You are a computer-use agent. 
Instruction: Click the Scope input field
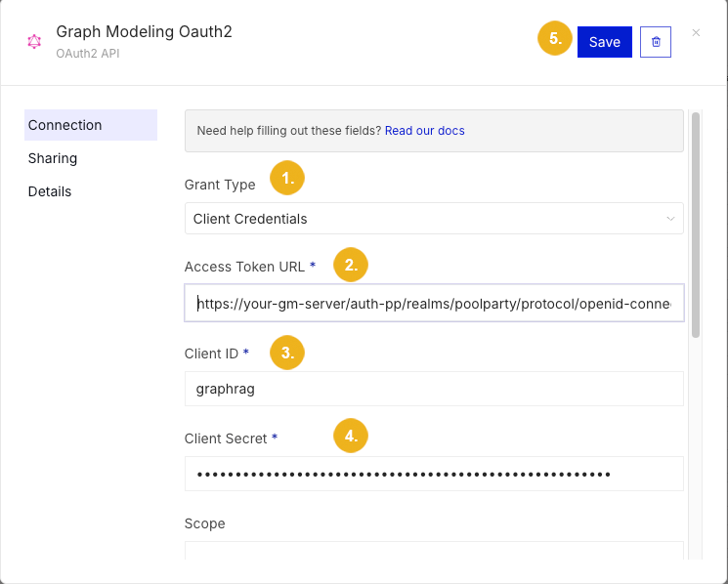(x=434, y=551)
